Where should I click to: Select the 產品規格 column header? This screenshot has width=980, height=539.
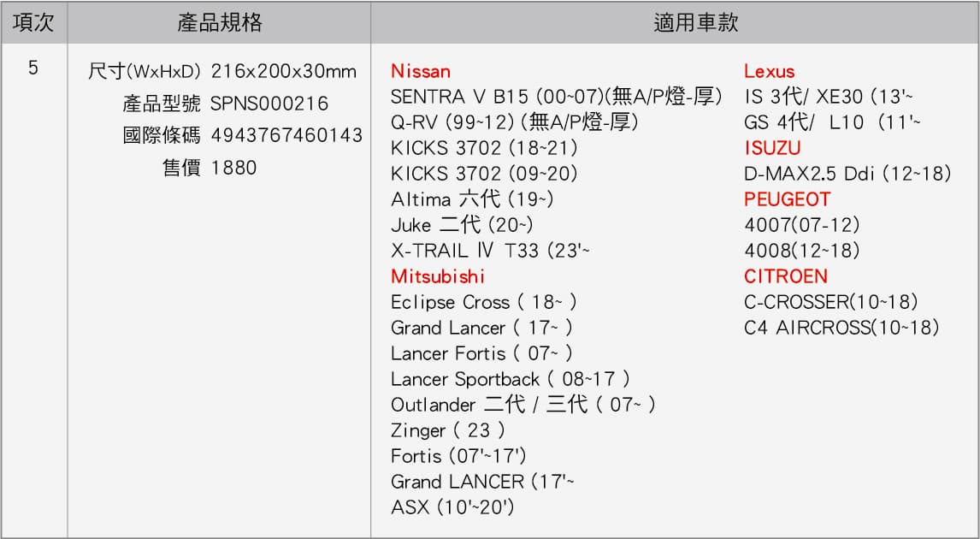220,22
